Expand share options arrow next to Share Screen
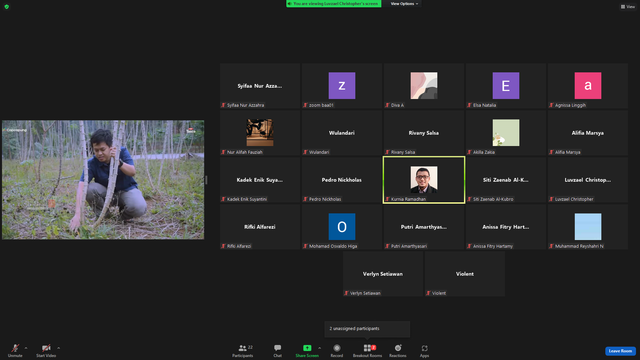Viewport: 640px width, 360px height. tap(319, 348)
